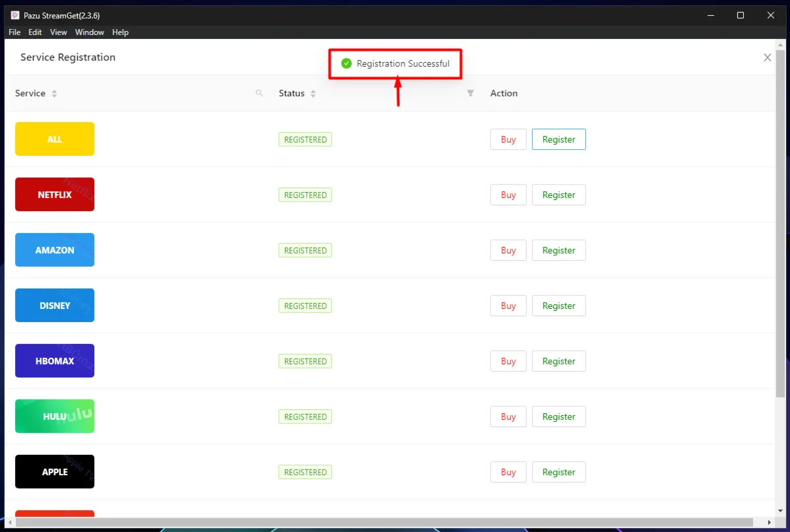Minimize the Pazu StreamGet window

point(711,15)
